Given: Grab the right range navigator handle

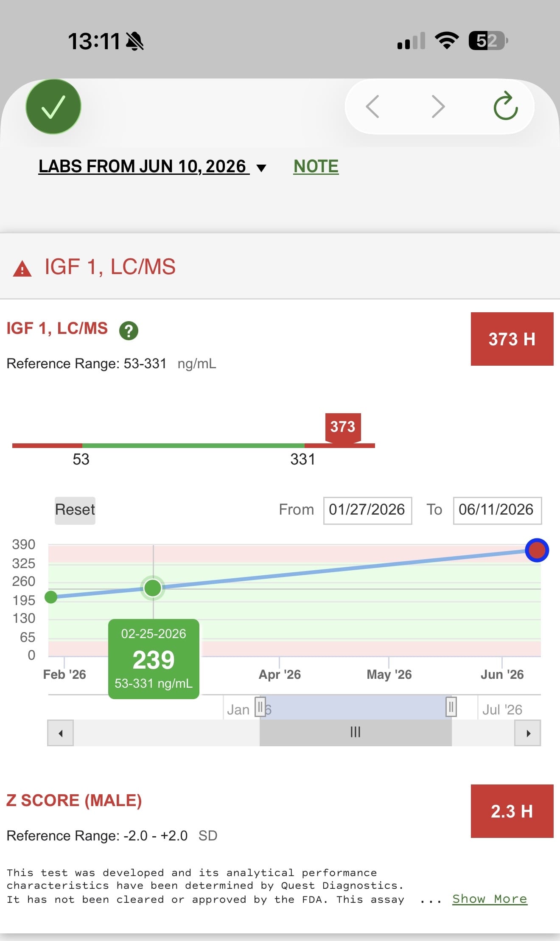Looking at the screenshot, I should coord(451,707).
